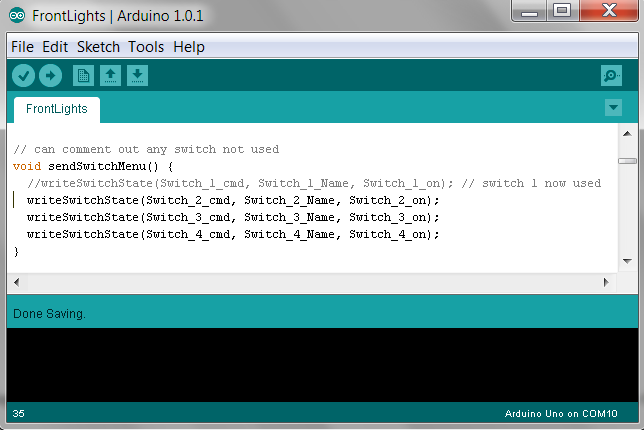Open the Serial Monitor magnifier icon
Image resolution: width=644 pixels, height=430 pixels.
[x=611, y=76]
